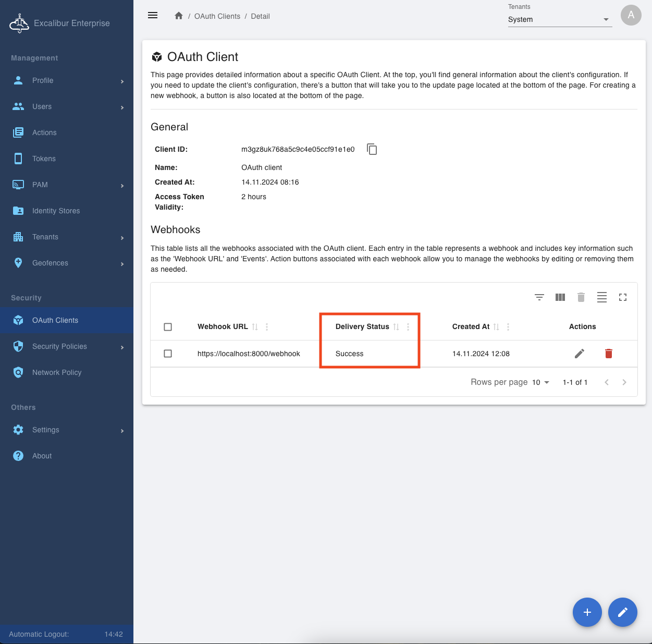652x644 pixels.
Task: Change rows per page dropdown
Action: pos(540,382)
